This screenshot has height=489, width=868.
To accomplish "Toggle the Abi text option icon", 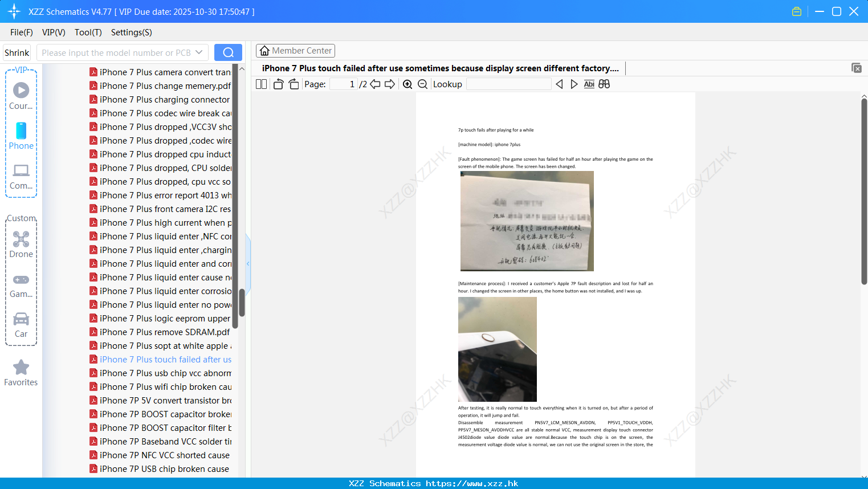I will click(589, 84).
